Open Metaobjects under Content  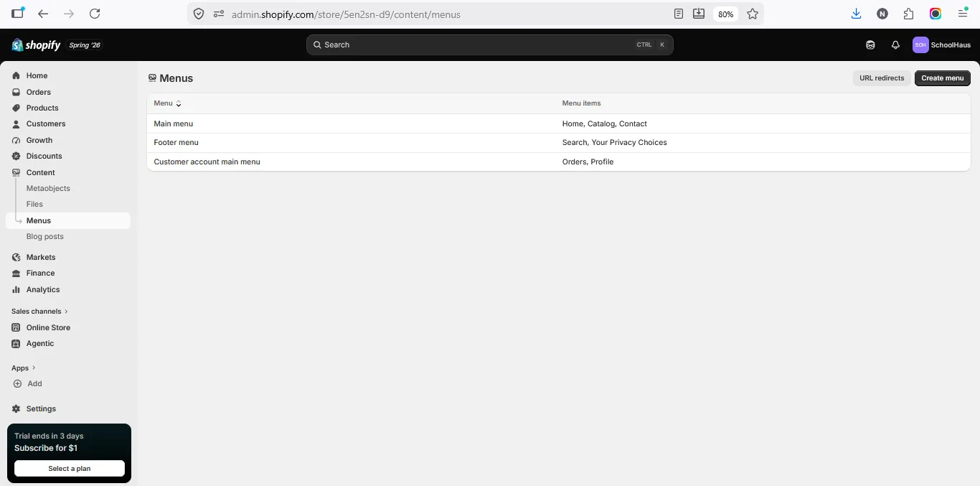(48, 188)
